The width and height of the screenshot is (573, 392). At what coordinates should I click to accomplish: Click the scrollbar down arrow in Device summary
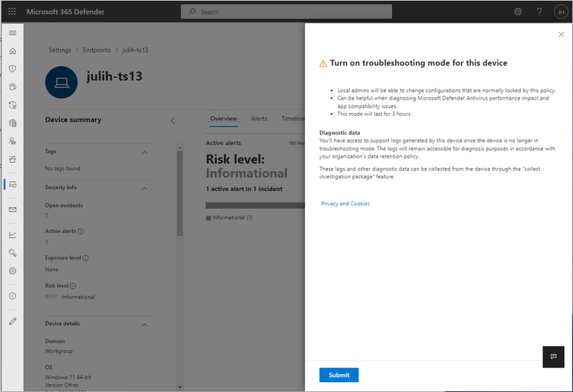[x=179, y=387]
